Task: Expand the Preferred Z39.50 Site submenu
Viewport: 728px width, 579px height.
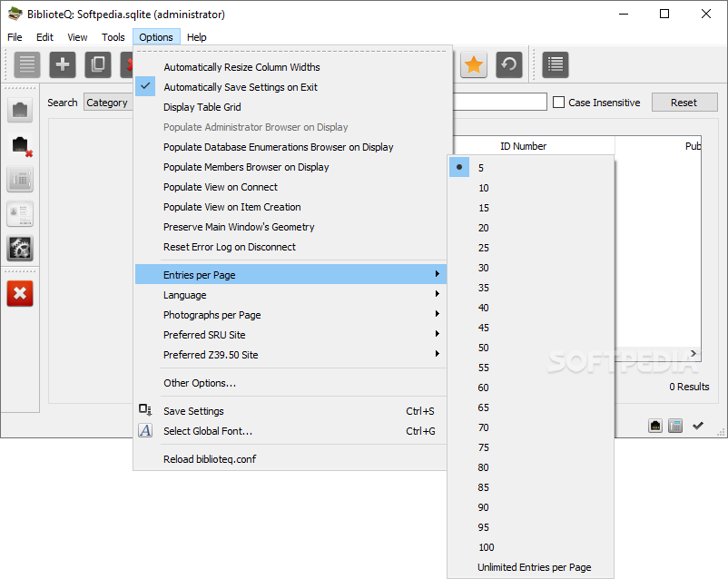Action: coord(291,355)
